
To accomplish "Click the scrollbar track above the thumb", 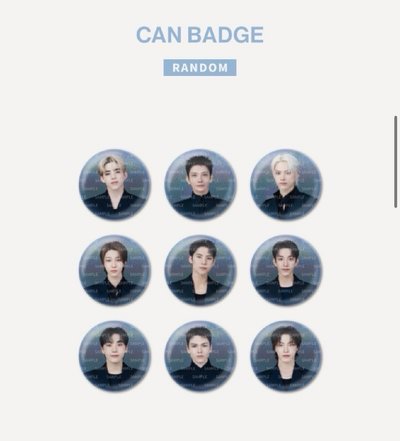I will pyautogui.click(x=396, y=58).
